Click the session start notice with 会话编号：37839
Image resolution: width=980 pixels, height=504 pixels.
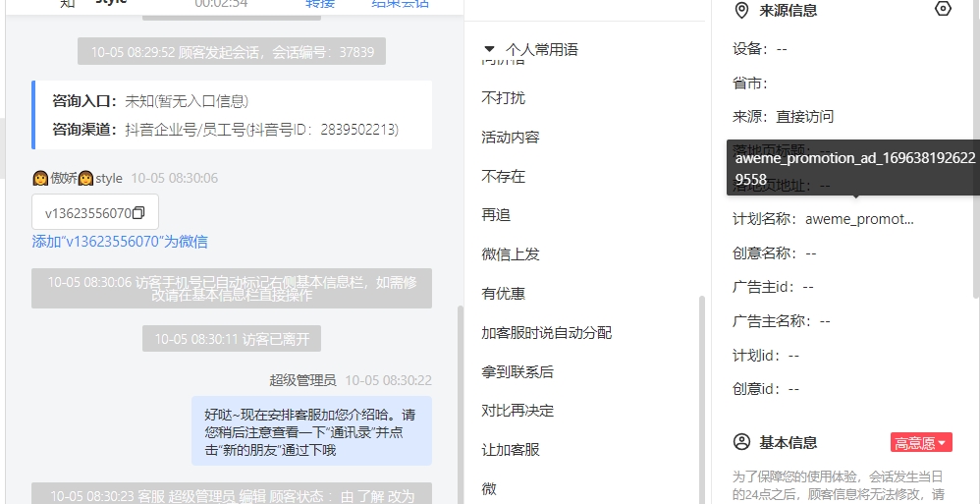[231, 51]
